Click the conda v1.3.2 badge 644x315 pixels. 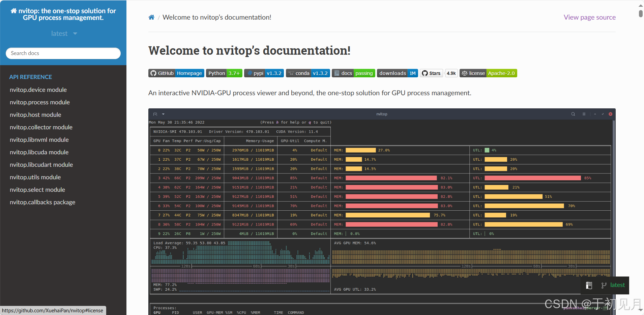pyautogui.click(x=308, y=73)
